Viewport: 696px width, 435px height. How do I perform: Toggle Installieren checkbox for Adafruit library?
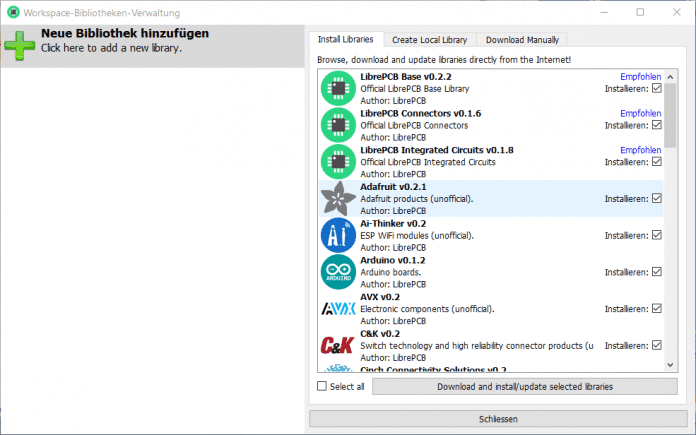tap(657, 199)
